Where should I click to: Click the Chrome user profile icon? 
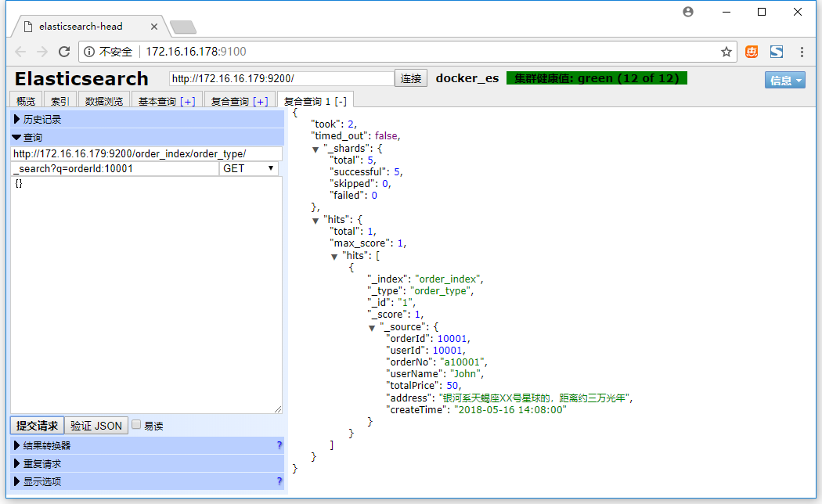click(688, 12)
